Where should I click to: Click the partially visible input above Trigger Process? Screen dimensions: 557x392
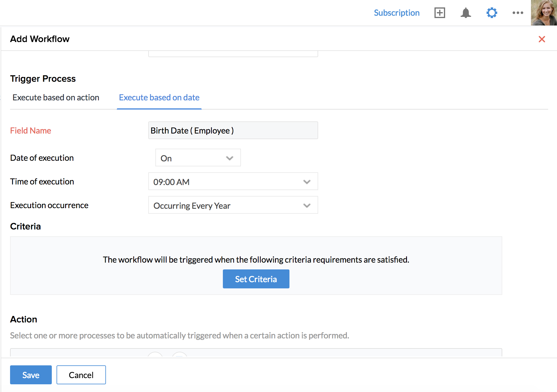(233, 54)
